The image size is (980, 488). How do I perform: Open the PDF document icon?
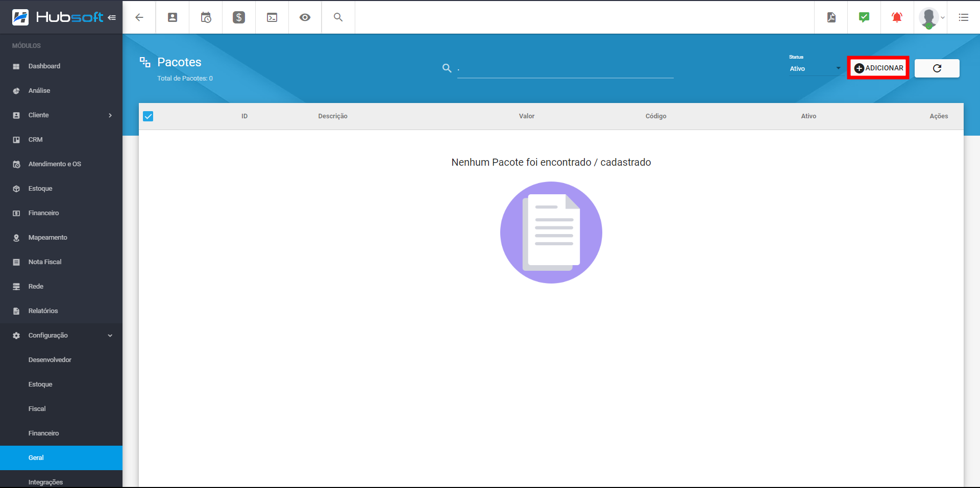tap(831, 17)
